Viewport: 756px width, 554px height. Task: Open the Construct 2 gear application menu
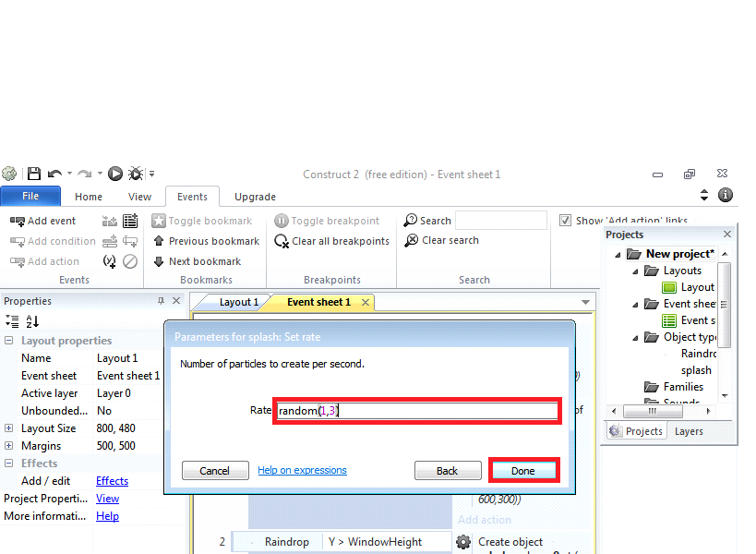(9, 174)
